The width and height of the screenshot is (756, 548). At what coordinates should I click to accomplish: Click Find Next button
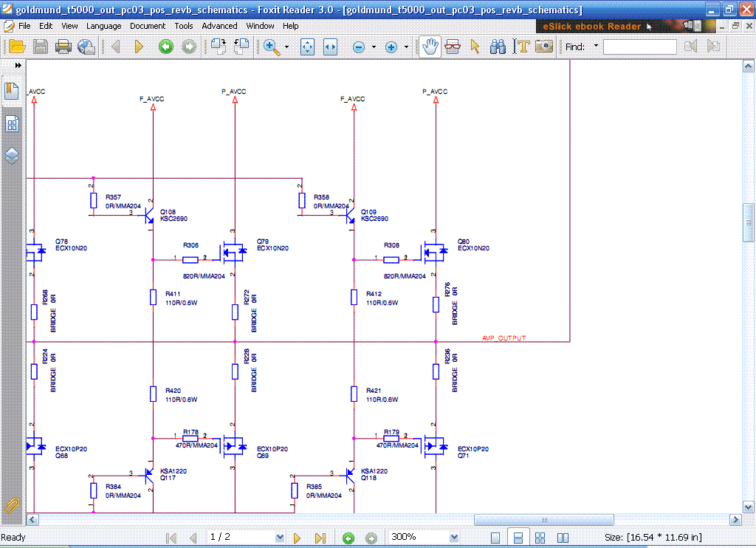coord(713,47)
